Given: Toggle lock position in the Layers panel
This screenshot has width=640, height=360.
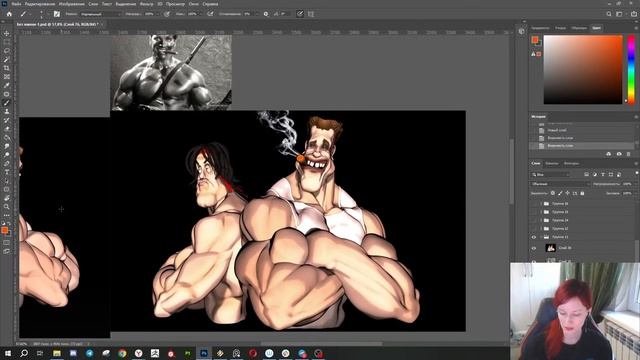Looking at the screenshot, I should point(567,193).
